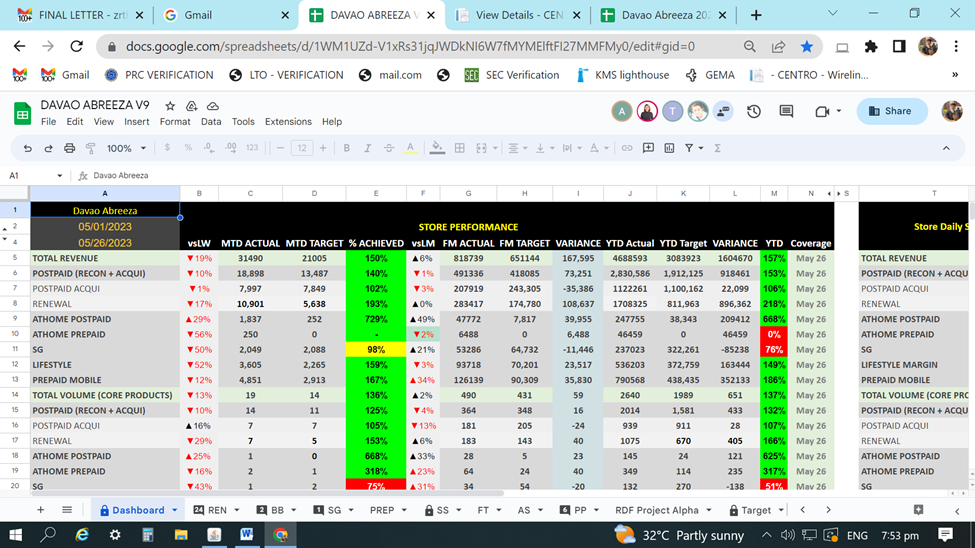This screenshot has height=548, width=975.
Task: Click the Functions sigma icon
Action: (x=717, y=148)
